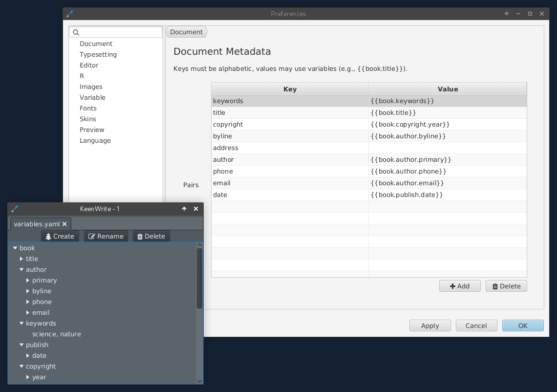557x392 pixels.
Task: Select the empty address value cell
Action: click(447, 148)
